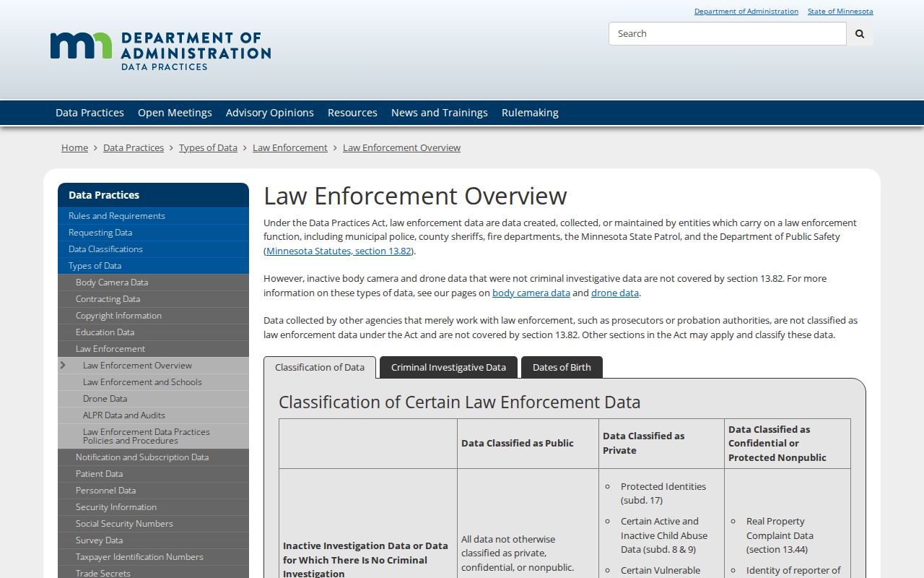Open Data Classifications sidebar item

point(153,249)
